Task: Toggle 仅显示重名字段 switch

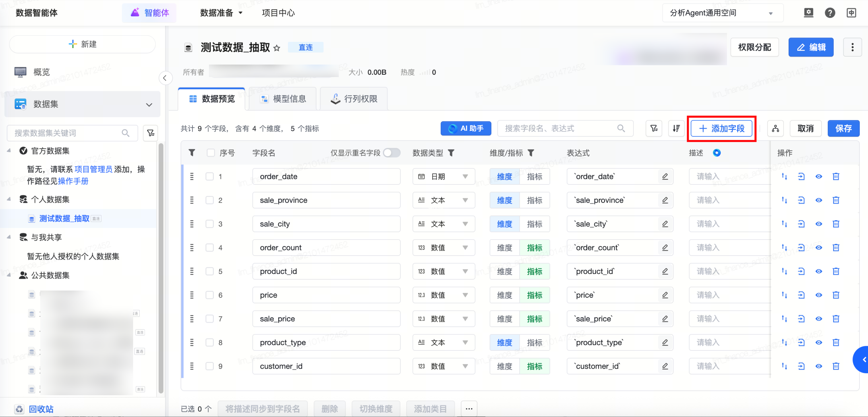Action: coord(391,153)
